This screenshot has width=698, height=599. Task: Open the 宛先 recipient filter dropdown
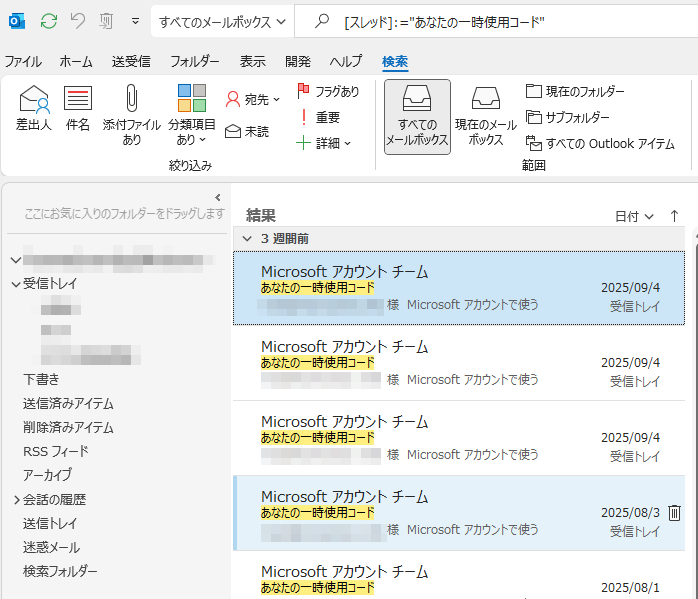(x=252, y=99)
